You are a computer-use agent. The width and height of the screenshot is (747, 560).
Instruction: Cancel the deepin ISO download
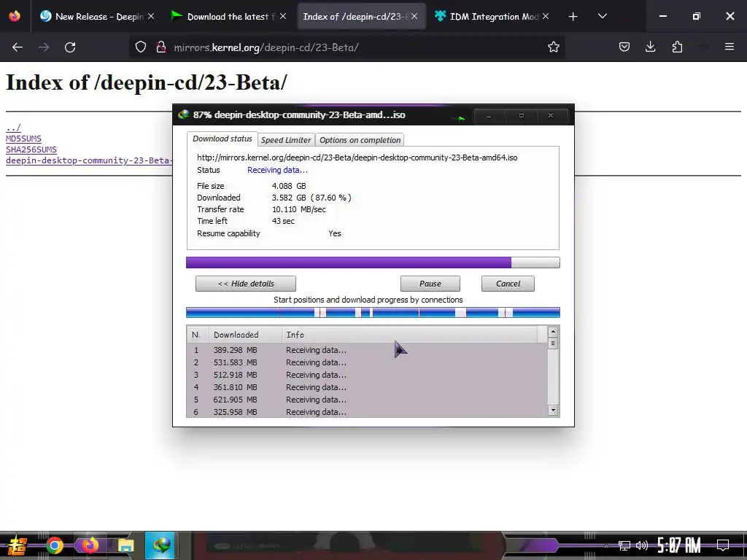click(x=508, y=284)
